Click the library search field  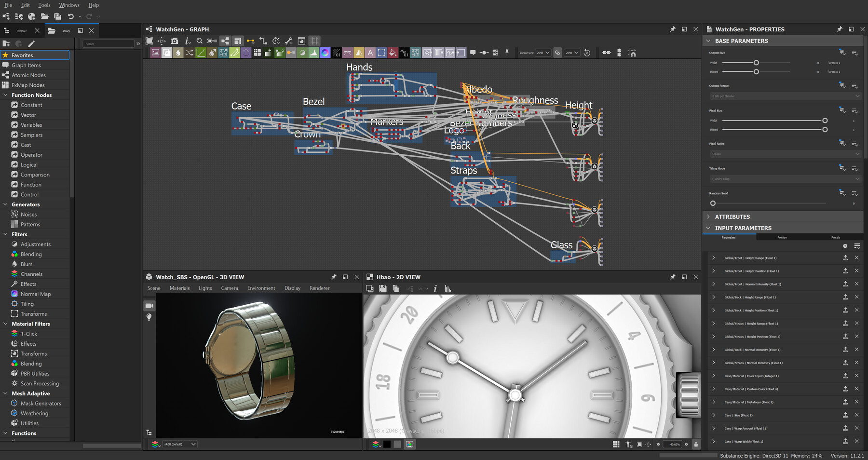[108, 44]
